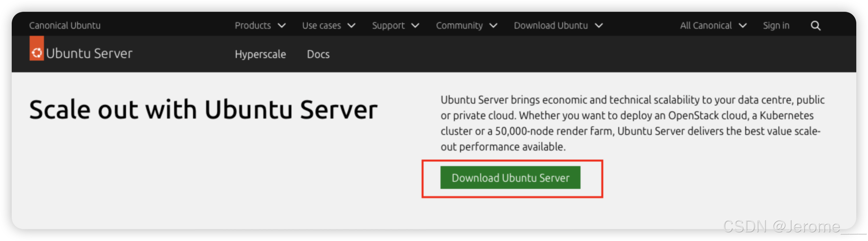
Task: Expand the chevron next to Products
Action: click(x=282, y=26)
